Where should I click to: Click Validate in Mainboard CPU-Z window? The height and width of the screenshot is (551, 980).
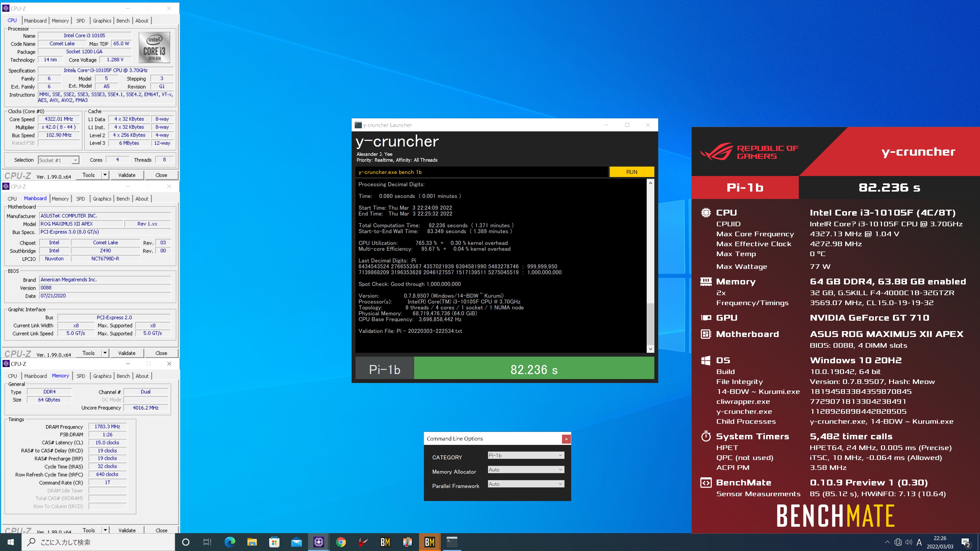click(x=127, y=353)
